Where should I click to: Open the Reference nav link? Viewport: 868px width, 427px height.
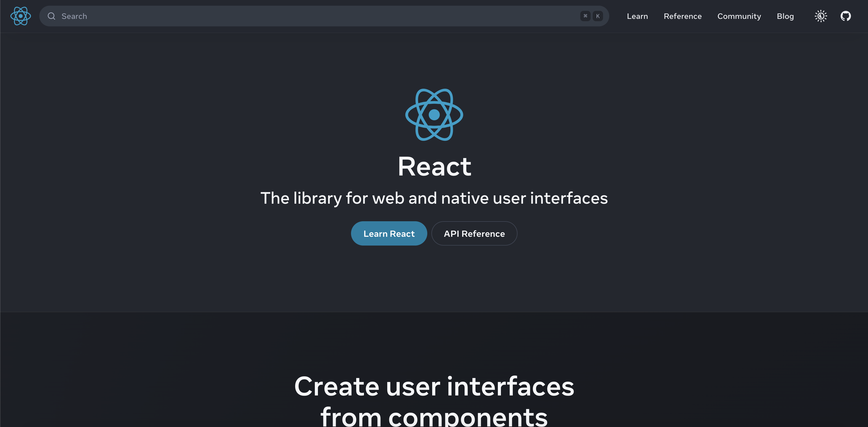(682, 16)
